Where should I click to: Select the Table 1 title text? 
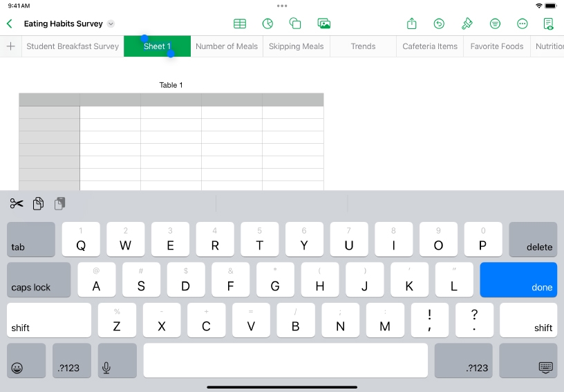point(171,85)
